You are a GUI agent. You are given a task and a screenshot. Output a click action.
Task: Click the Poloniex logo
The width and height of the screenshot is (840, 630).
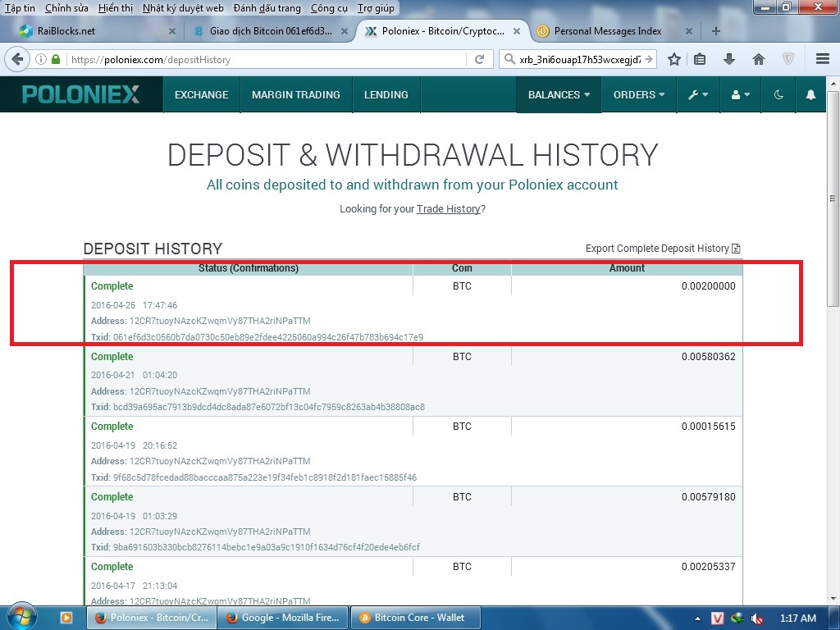coord(81,95)
